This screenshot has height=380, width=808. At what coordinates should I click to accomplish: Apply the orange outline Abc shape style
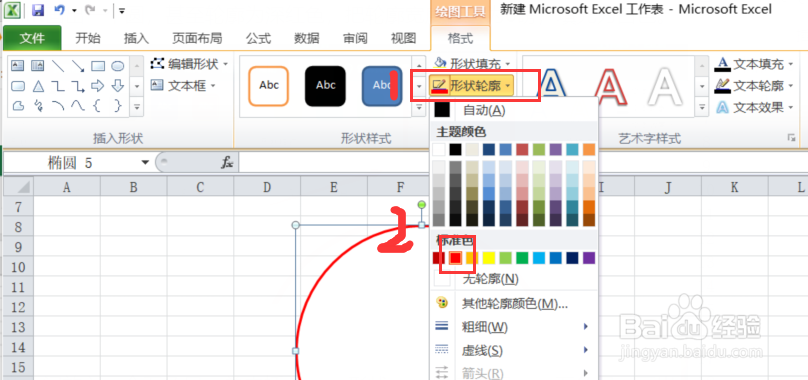pos(268,86)
